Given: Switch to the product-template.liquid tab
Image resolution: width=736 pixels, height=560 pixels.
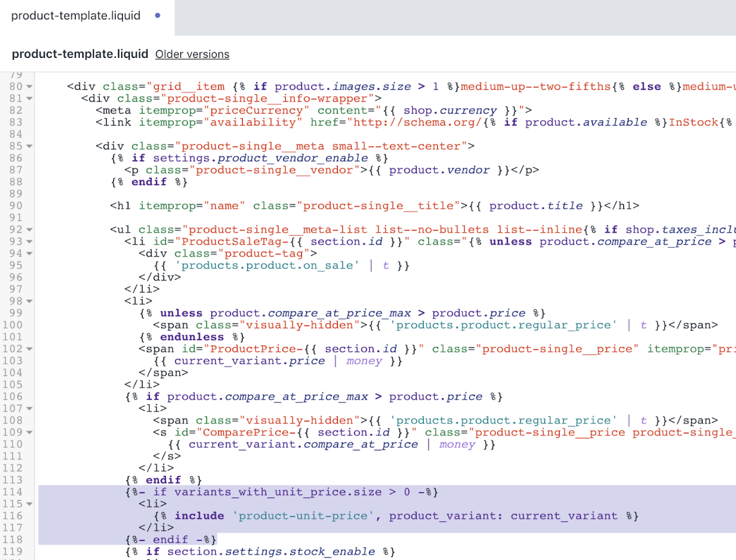Looking at the screenshot, I should (x=76, y=16).
